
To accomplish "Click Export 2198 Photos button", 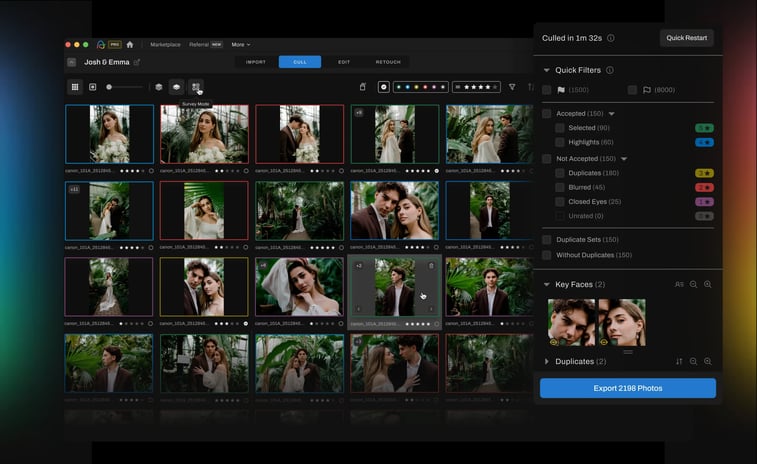I will (628, 388).
